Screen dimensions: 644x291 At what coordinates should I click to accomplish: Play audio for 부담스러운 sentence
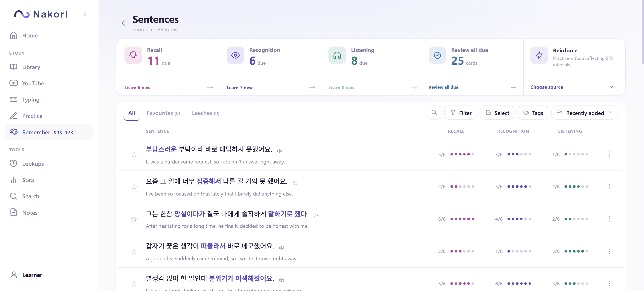279,151
